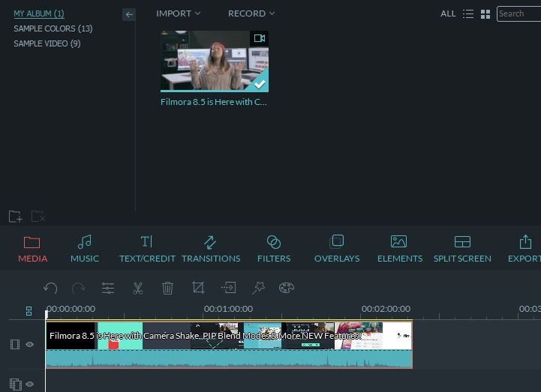Select the Filmora 8.5 video thumbnail
Viewport: 541px width, 392px height.
[215, 61]
